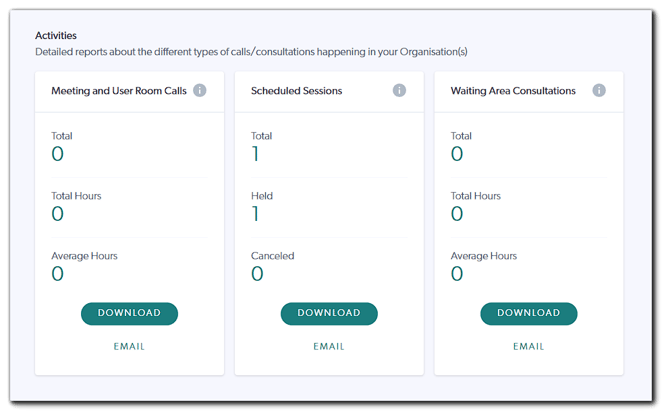Screen dimensions: 670x419
Task: Email the Scheduled Sessions report
Action: (329, 346)
